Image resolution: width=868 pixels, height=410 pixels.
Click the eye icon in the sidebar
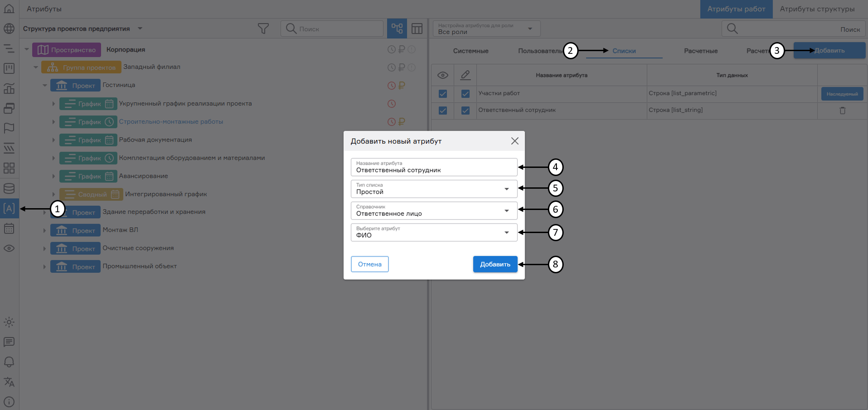click(x=9, y=248)
